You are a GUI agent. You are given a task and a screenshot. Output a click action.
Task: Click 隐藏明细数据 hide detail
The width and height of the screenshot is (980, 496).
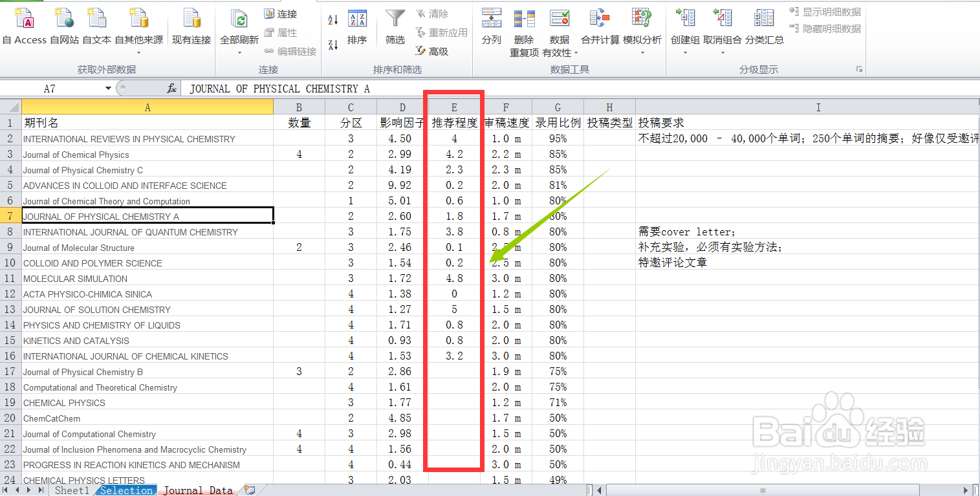tap(825, 28)
